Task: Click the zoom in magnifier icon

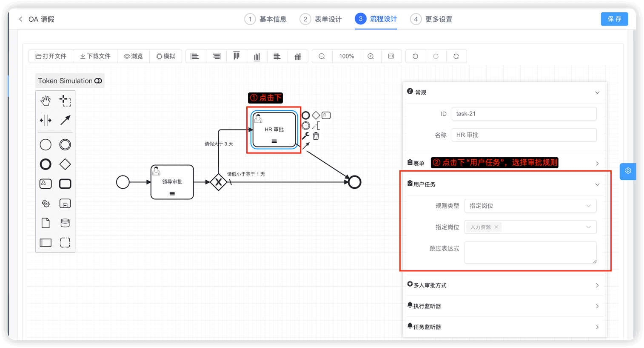Action: point(371,56)
